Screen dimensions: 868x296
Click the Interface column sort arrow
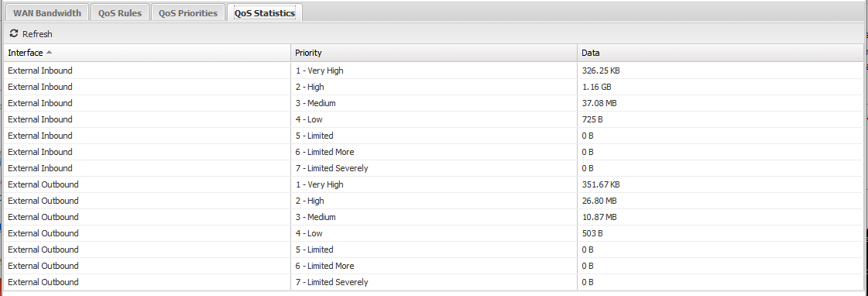pyautogui.click(x=49, y=53)
